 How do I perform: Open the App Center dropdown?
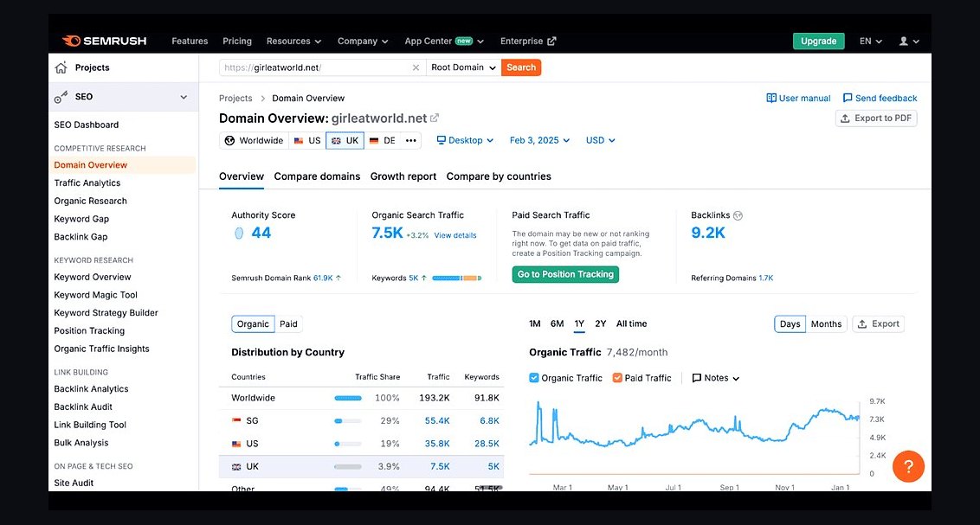(444, 42)
